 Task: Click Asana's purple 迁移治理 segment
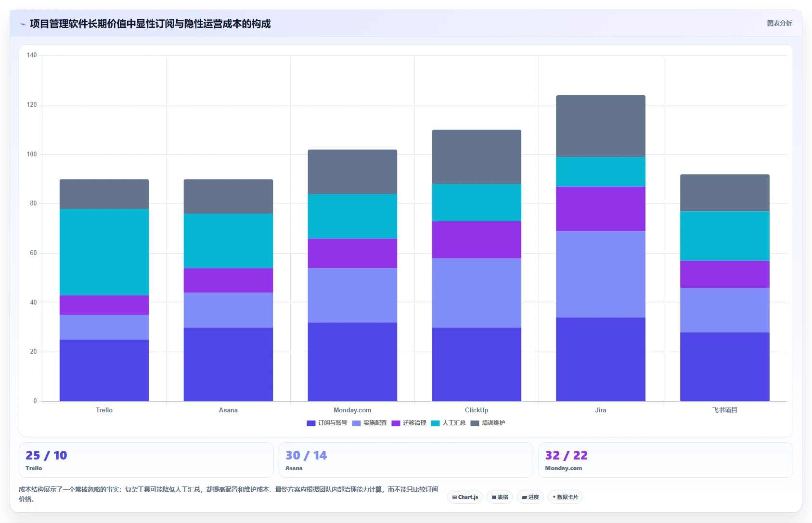pos(228,281)
